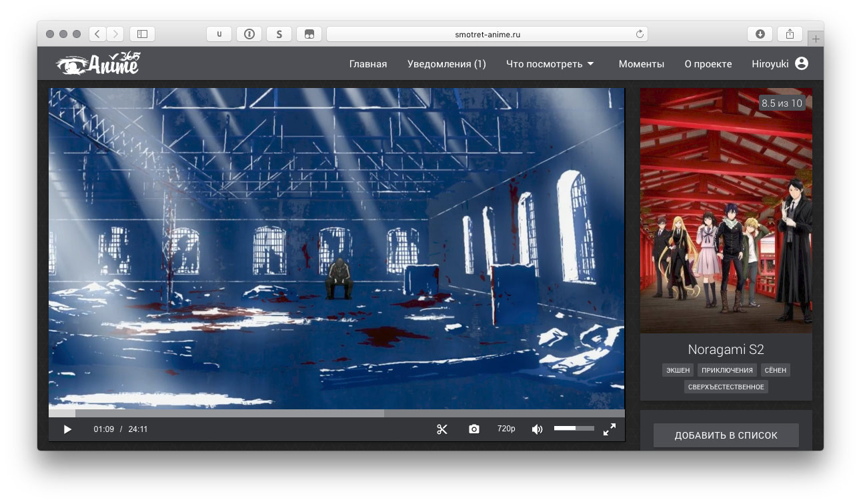
Task: Play the video
Action: 67,429
